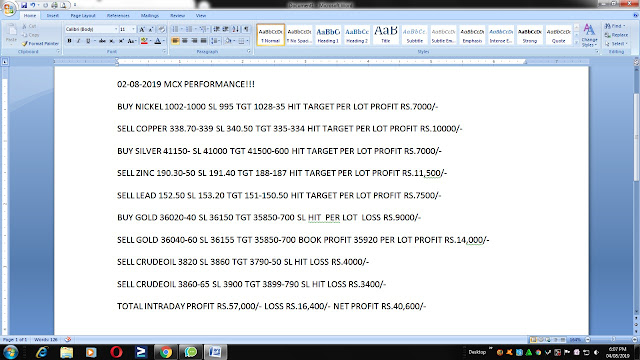Toggle underline formatting

pyautogui.click(x=88, y=41)
